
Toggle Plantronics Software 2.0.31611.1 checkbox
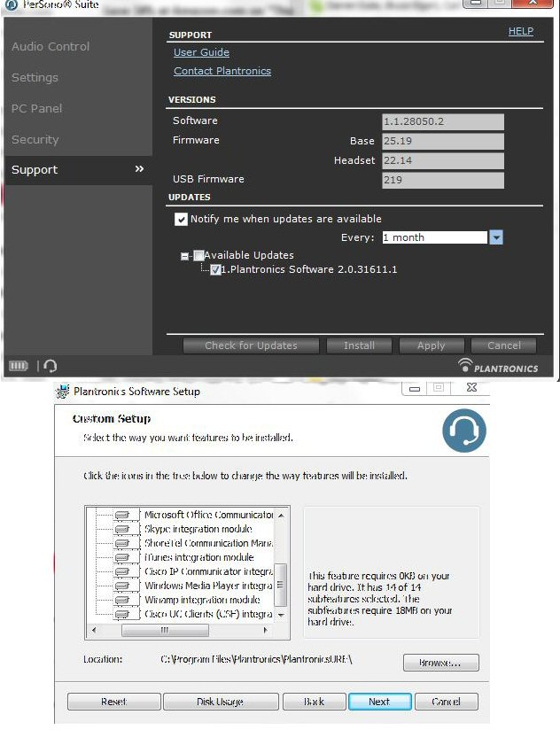[215, 270]
